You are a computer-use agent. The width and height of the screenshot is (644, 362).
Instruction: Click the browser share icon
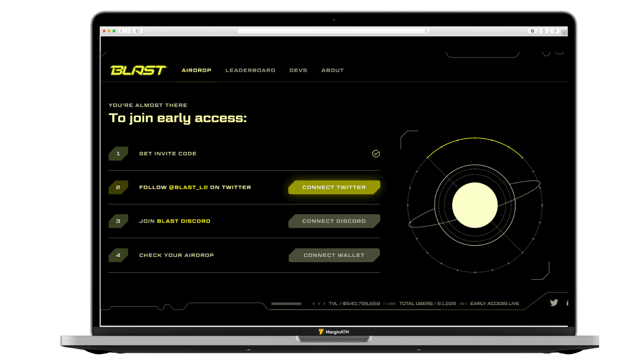pyautogui.click(x=544, y=31)
